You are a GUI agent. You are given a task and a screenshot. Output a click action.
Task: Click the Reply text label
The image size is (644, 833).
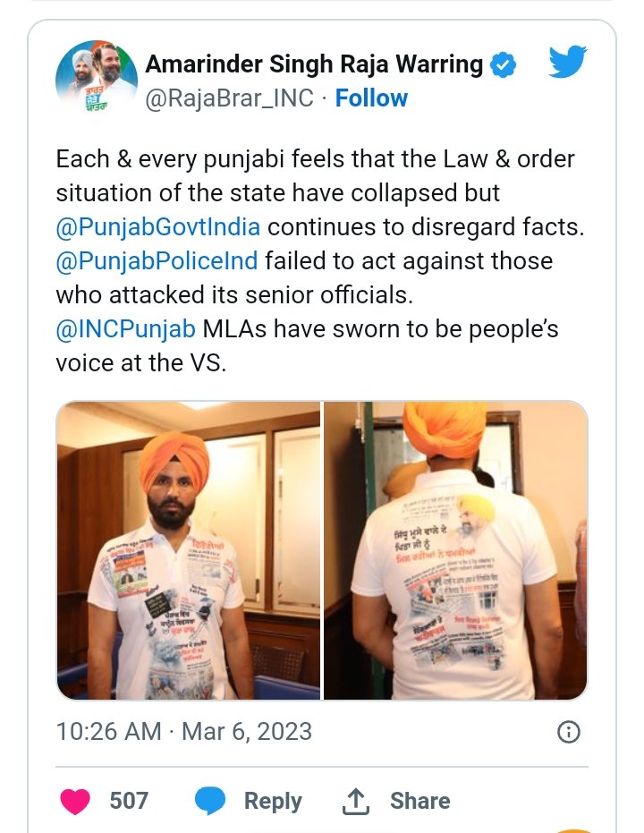273,801
